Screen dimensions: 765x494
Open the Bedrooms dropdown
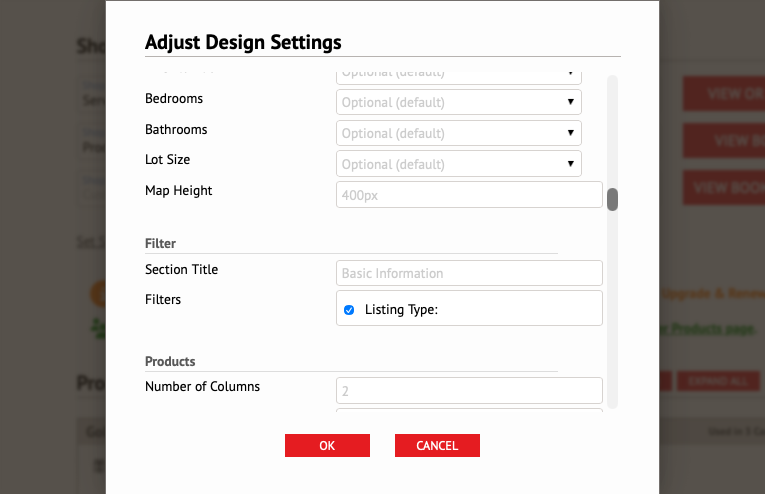pos(459,102)
